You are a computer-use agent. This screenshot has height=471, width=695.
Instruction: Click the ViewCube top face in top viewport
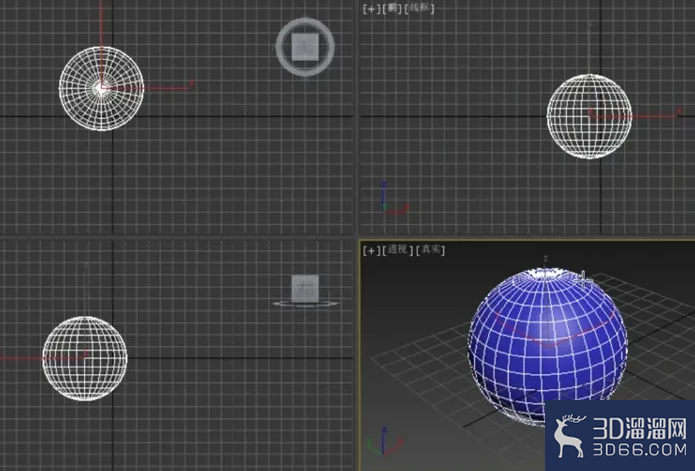pos(305,47)
